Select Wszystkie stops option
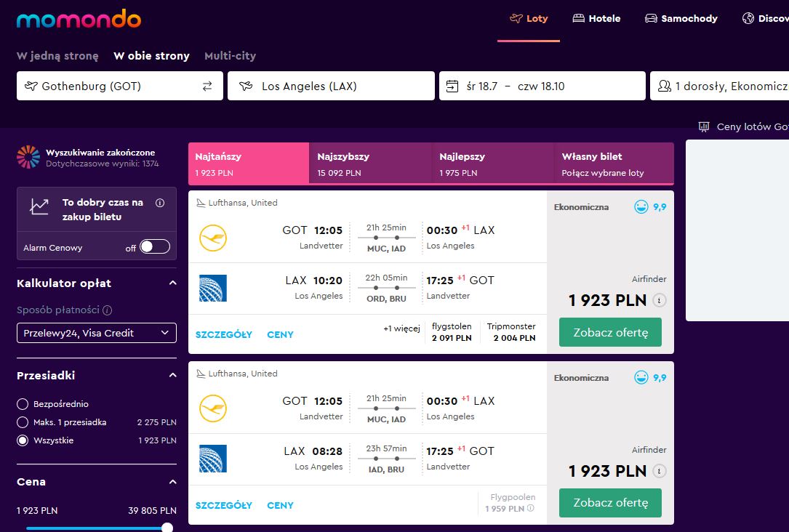 23,440
